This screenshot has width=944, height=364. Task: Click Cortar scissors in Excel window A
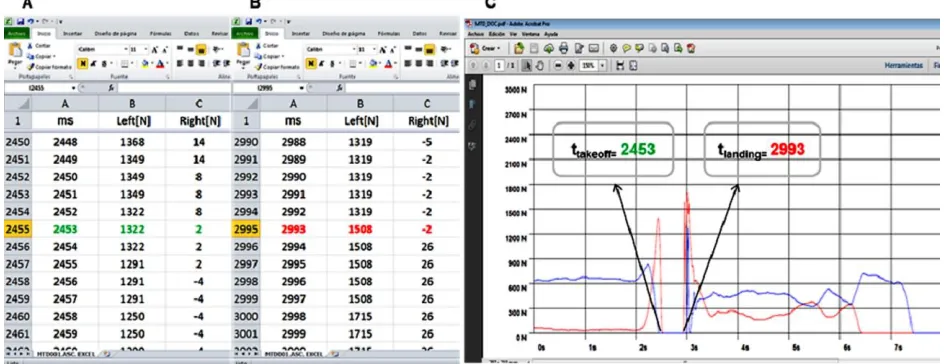(30, 46)
